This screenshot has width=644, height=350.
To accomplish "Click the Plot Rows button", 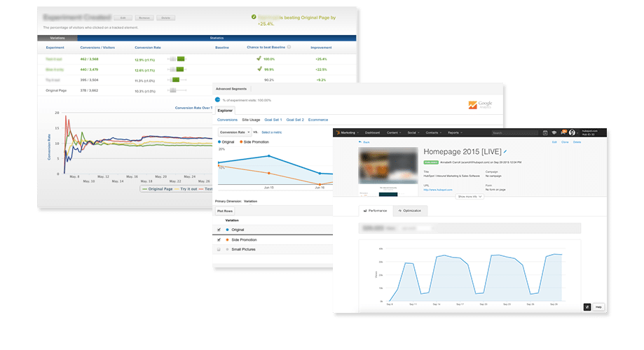I will tap(225, 211).
